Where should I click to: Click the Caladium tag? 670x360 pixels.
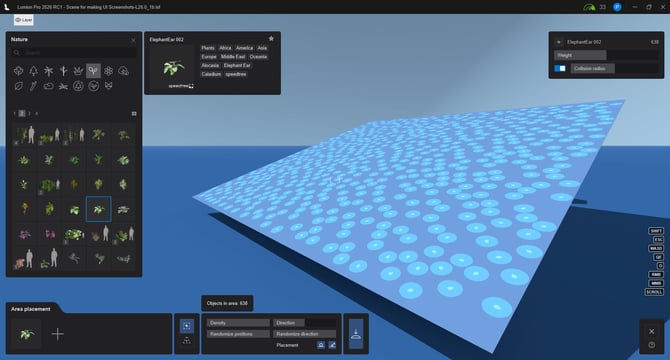coord(211,74)
